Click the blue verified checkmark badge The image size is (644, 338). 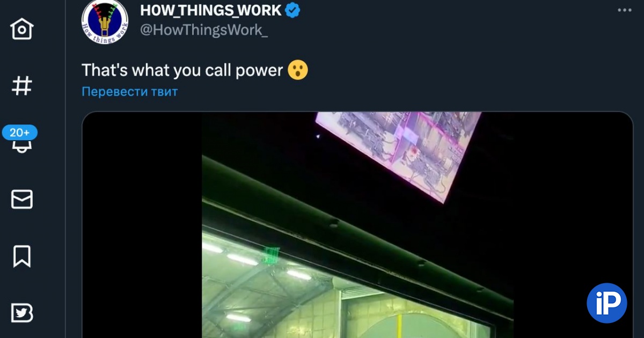pos(292,10)
